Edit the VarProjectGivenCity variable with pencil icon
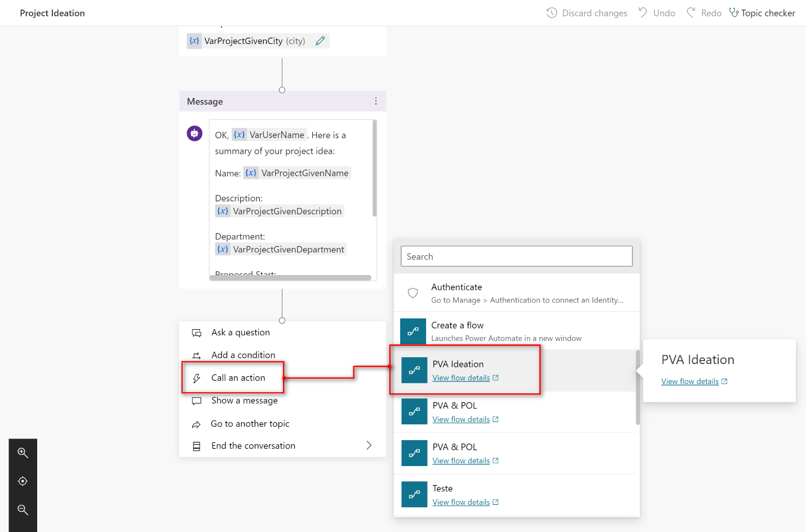 pyautogui.click(x=320, y=41)
